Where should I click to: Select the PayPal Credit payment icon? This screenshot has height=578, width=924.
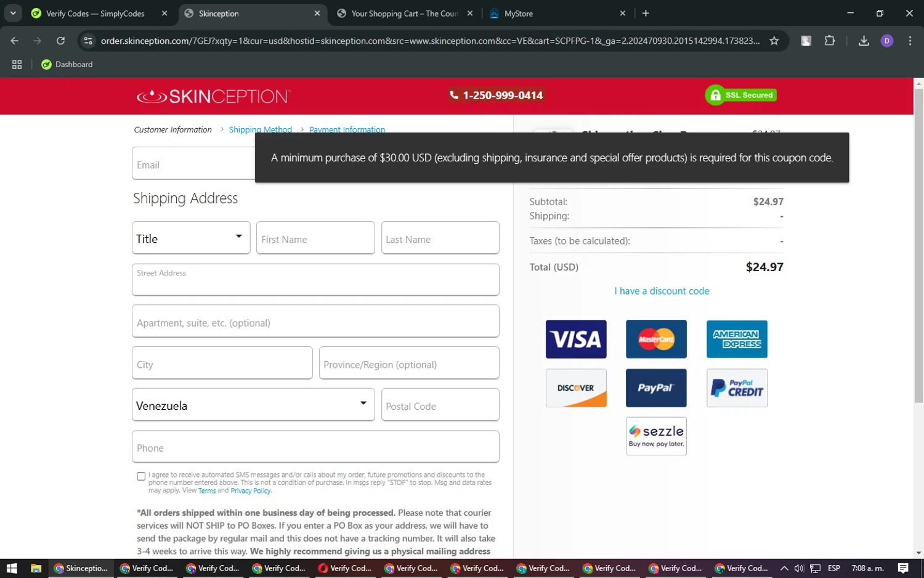(x=737, y=388)
